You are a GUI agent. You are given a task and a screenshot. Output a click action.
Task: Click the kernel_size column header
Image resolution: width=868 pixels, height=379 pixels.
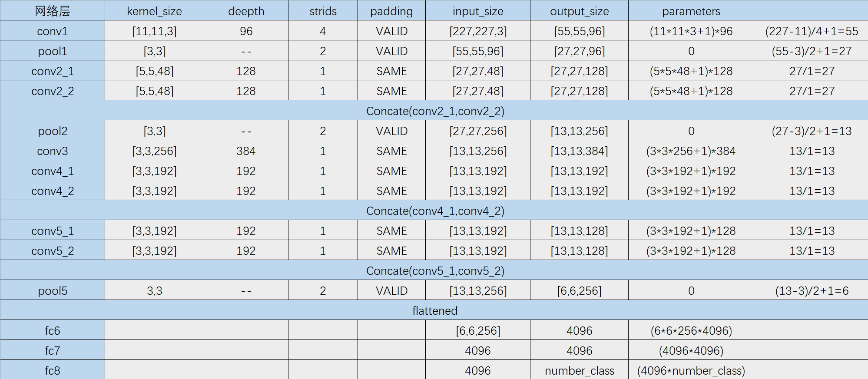point(154,10)
